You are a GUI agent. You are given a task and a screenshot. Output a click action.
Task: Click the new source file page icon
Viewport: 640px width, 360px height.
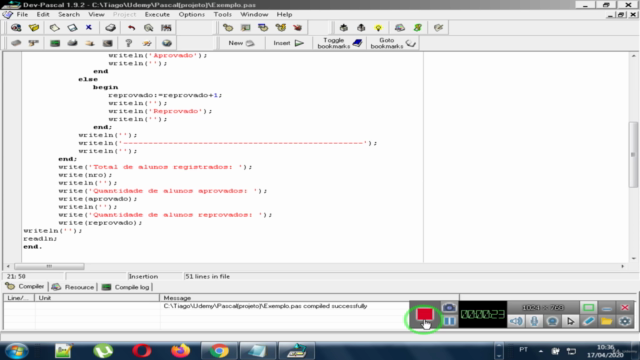[x=54, y=28]
